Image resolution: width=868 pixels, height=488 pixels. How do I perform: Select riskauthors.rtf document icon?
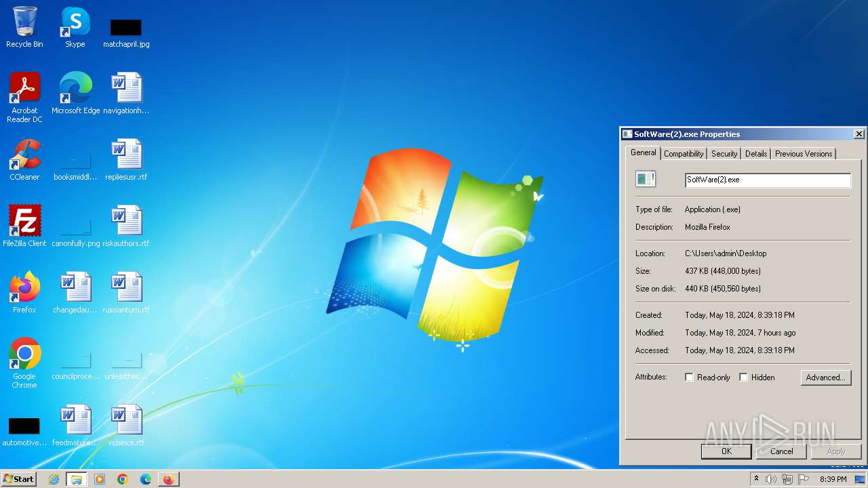126,226
